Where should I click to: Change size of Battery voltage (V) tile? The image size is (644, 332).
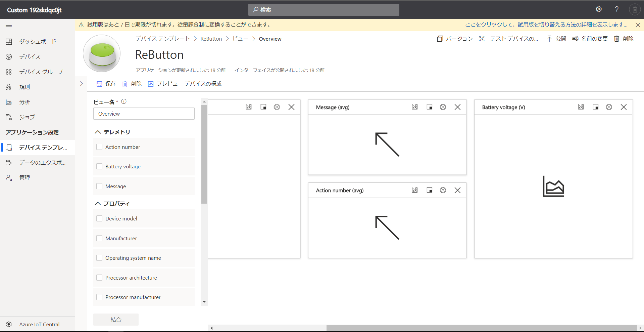596,107
